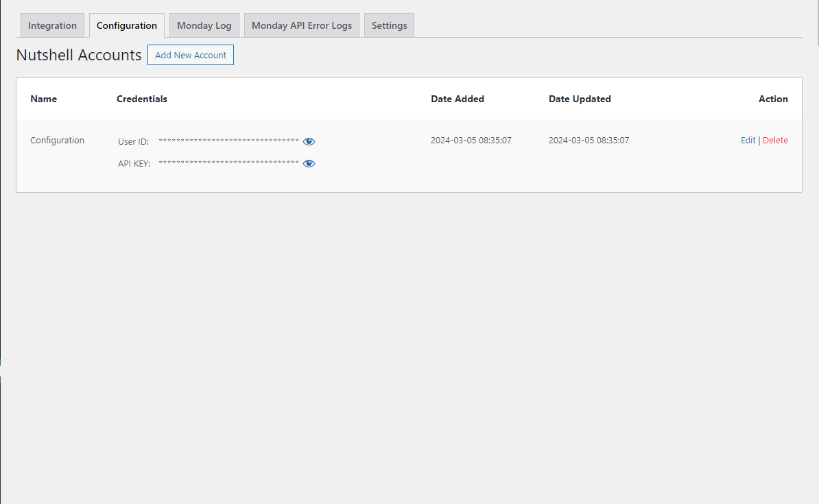Click the Action column header
Image resolution: width=819 pixels, height=504 pixels.
tap(773, 99)
